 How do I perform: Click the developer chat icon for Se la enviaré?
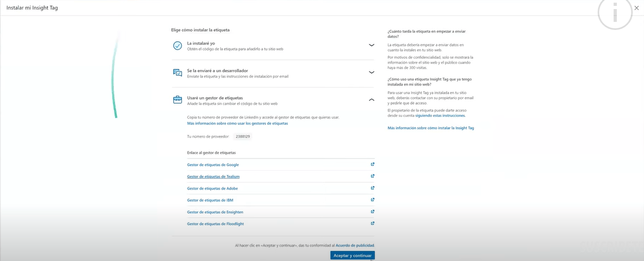[178, 73]
